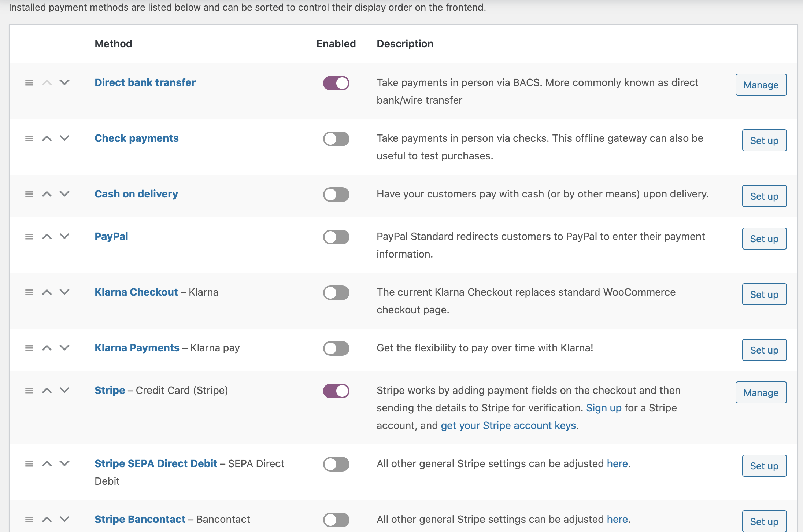Click here link in SEPA Direct Debit description

click(x=617, y=463)
